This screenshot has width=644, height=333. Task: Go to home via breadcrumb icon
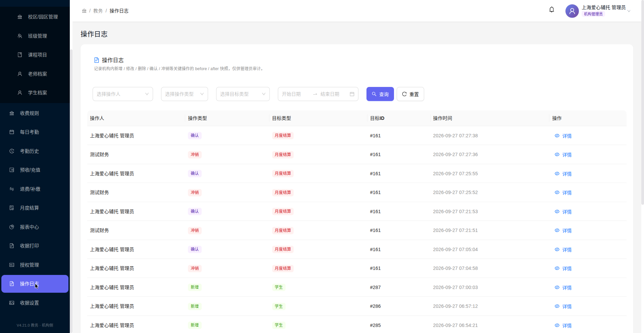[84, 11]
